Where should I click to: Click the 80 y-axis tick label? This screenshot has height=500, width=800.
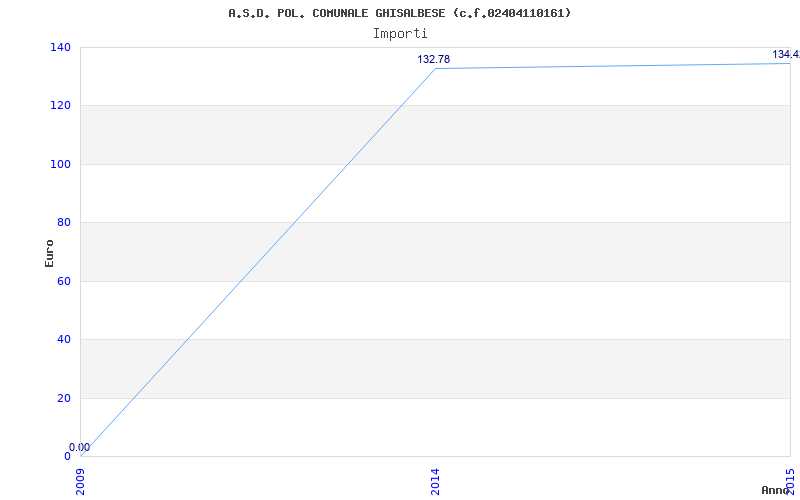pos(64,222)
